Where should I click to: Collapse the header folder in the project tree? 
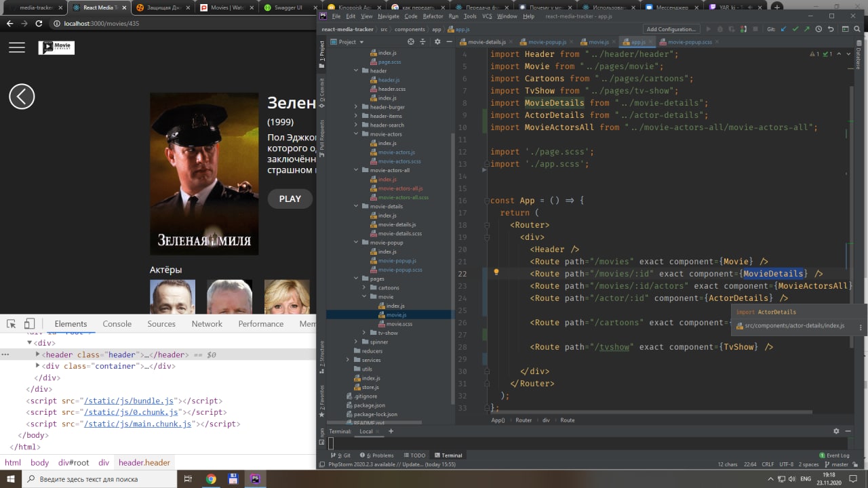coord(356,71)
